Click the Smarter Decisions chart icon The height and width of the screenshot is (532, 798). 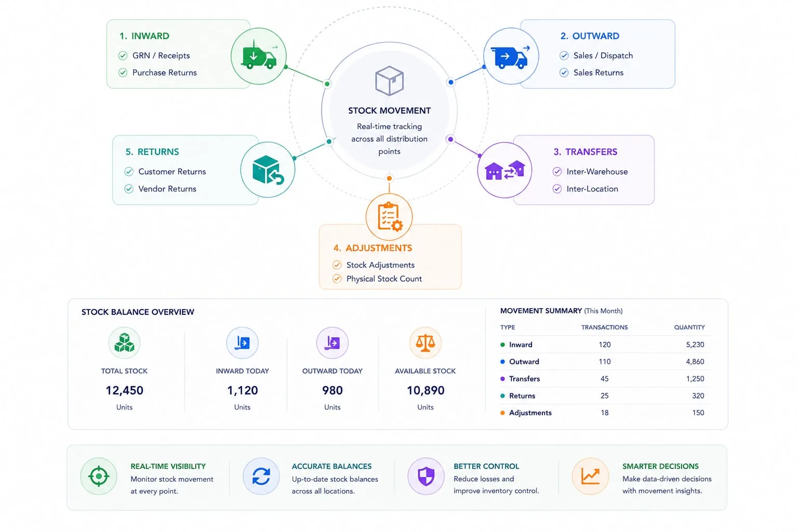click(x=590, y=476)
